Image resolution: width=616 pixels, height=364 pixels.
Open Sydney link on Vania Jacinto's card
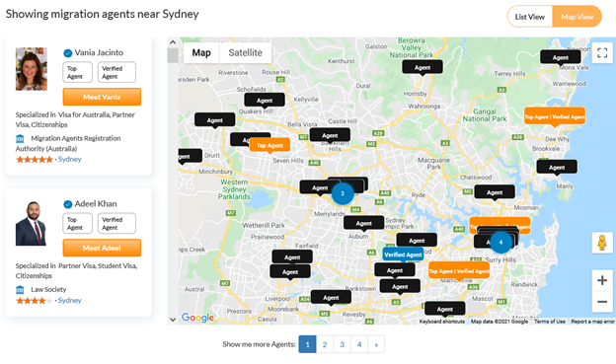(x=69, y=159)
